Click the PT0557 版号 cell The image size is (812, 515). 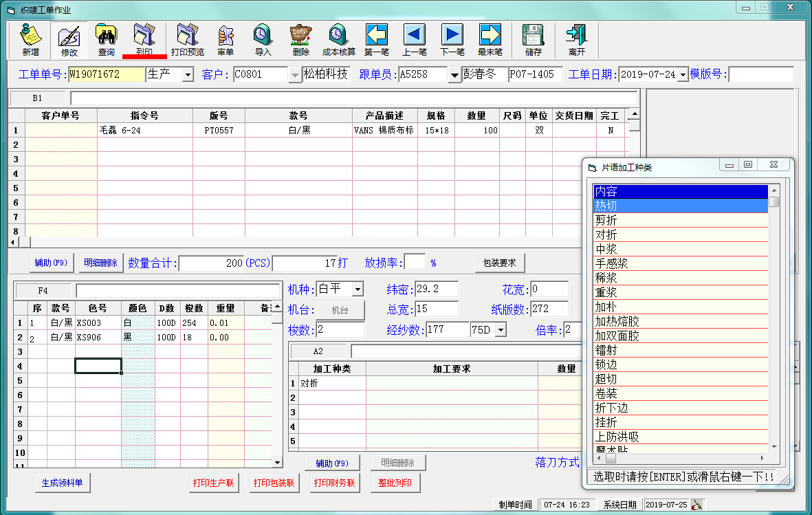click(219, 130)
